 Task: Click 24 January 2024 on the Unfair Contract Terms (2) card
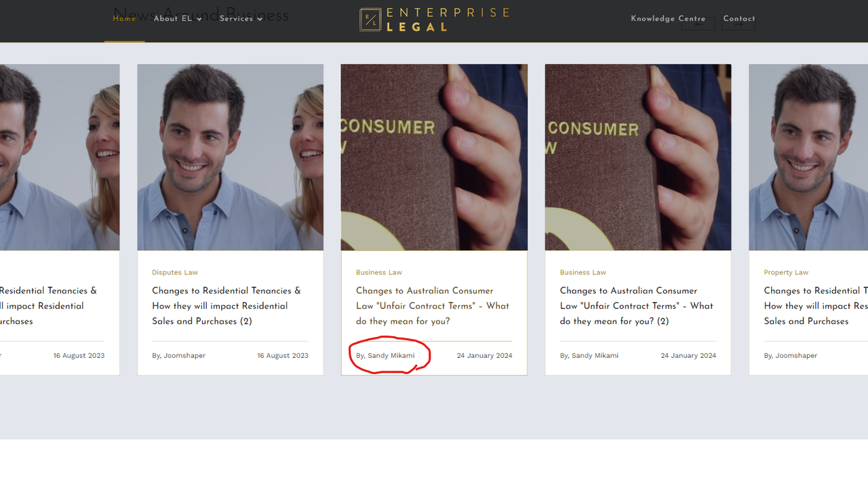point(688,356)
